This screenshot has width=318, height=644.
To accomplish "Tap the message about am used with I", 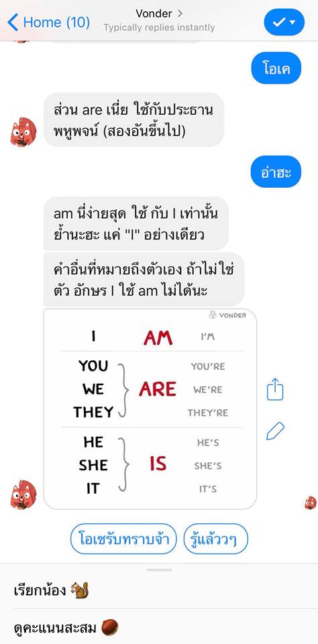I will [x=136, y=223].
